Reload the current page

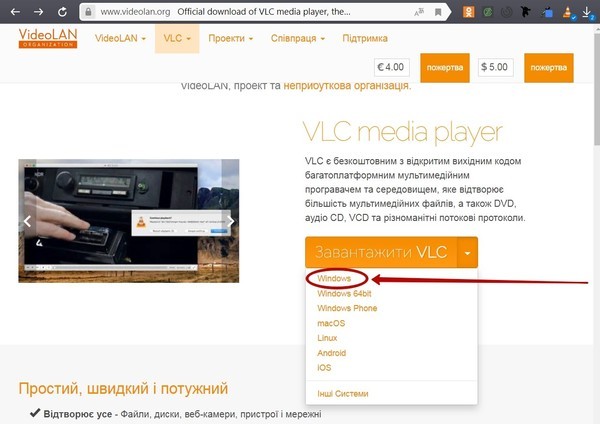62,12
